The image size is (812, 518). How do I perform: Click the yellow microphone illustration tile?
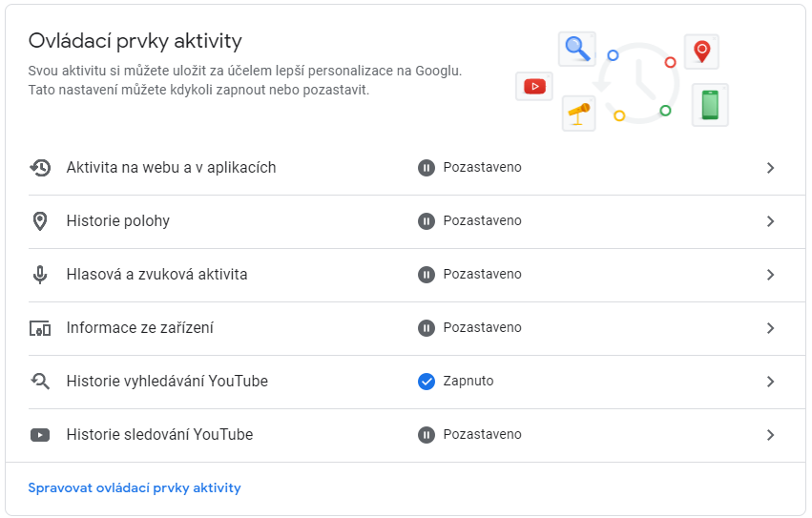(578, 114)
